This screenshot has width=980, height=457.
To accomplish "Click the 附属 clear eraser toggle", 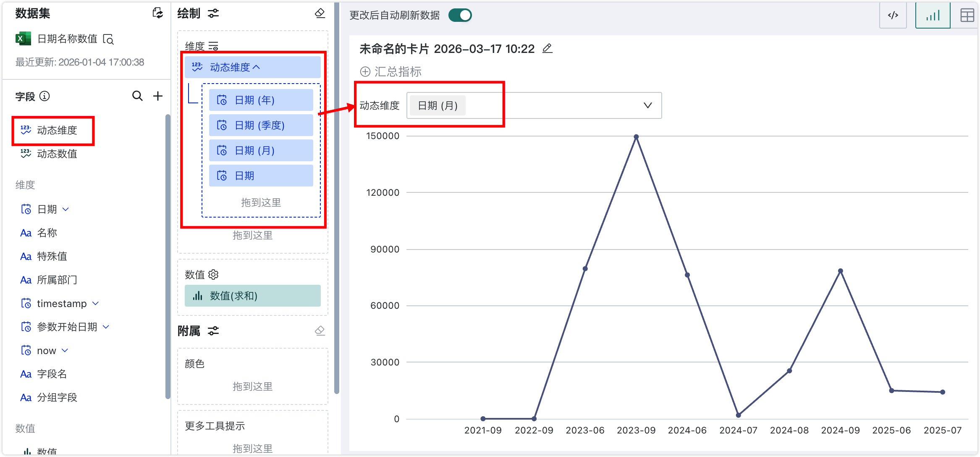I will click(x=320, y=331).
